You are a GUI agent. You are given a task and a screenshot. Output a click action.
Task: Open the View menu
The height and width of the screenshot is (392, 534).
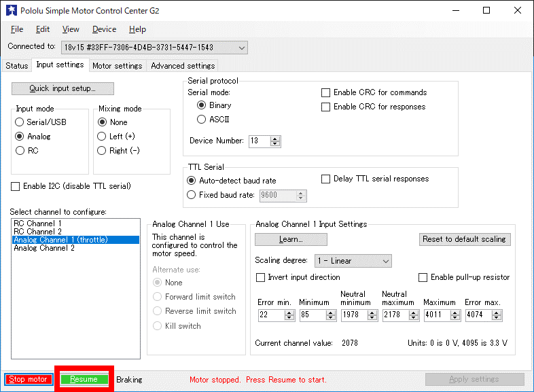pyautogui.click(x=71, y=29)
